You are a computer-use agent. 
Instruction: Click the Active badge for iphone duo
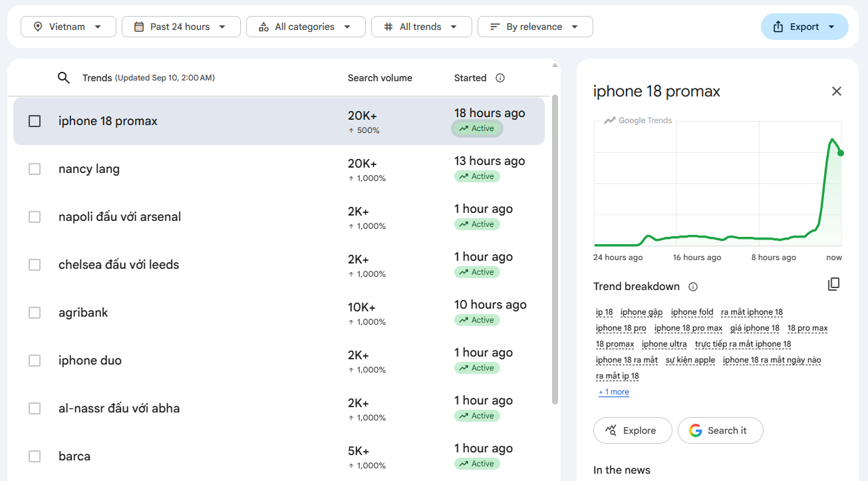(477, 368)
